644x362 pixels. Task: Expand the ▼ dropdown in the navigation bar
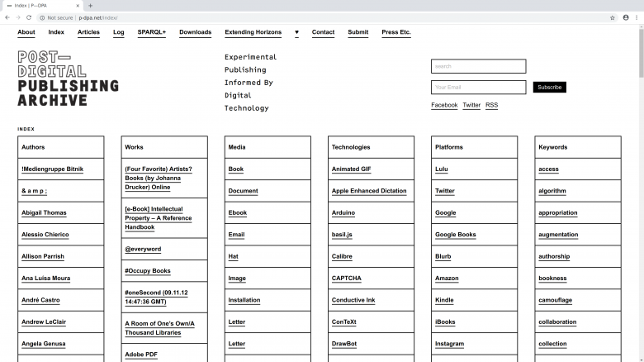click(x=296, y=33)
